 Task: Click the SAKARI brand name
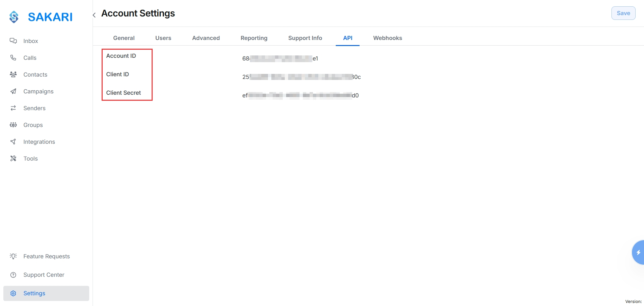coord(50,17)
